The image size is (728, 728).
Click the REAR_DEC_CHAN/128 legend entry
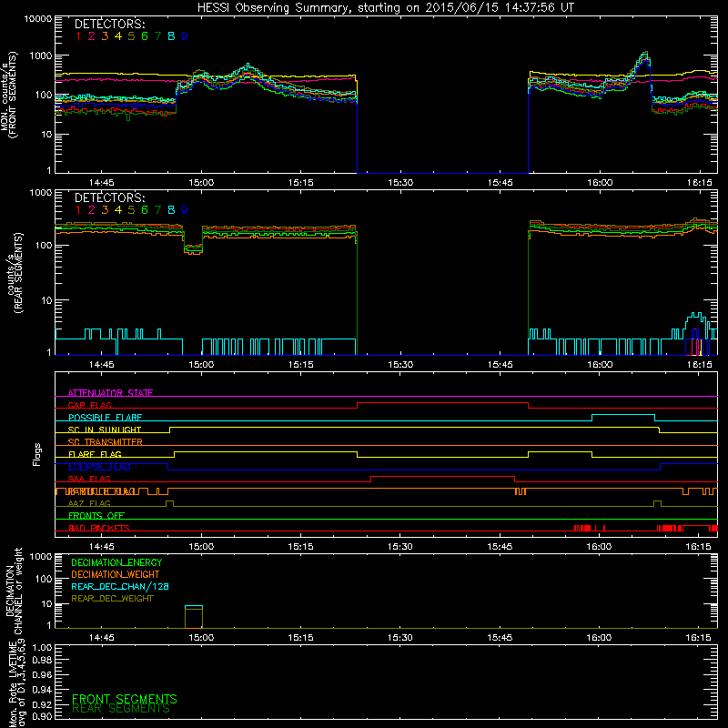[x=120, y=586]
